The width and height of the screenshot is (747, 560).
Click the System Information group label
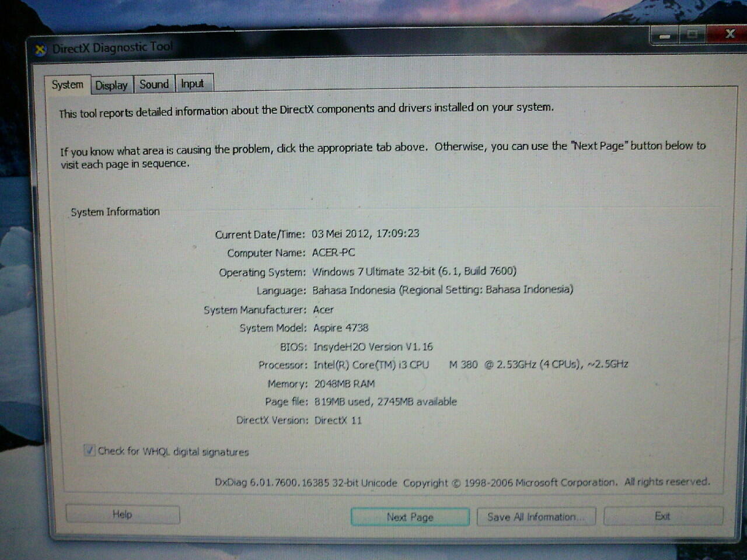[x=115, y=212]
